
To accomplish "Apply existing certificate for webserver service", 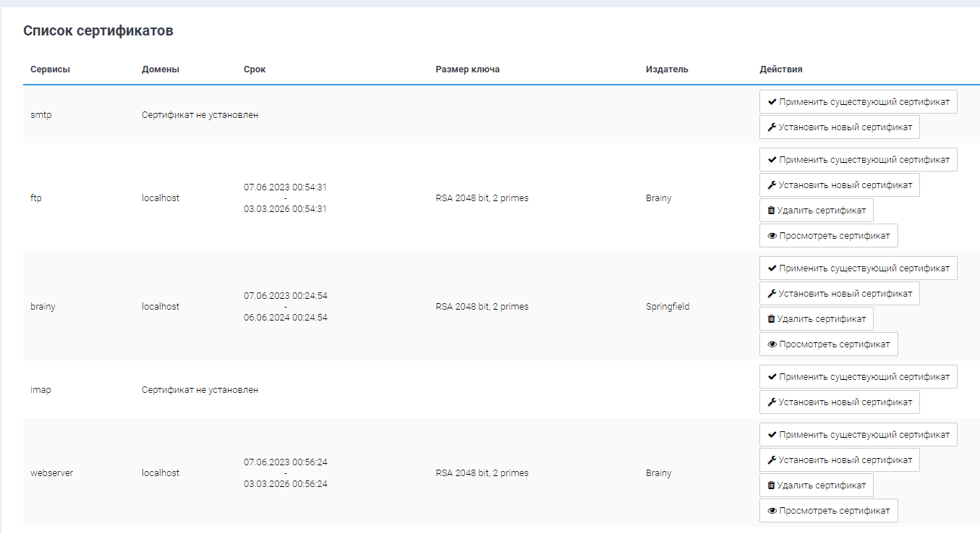I will click(858, 435).
